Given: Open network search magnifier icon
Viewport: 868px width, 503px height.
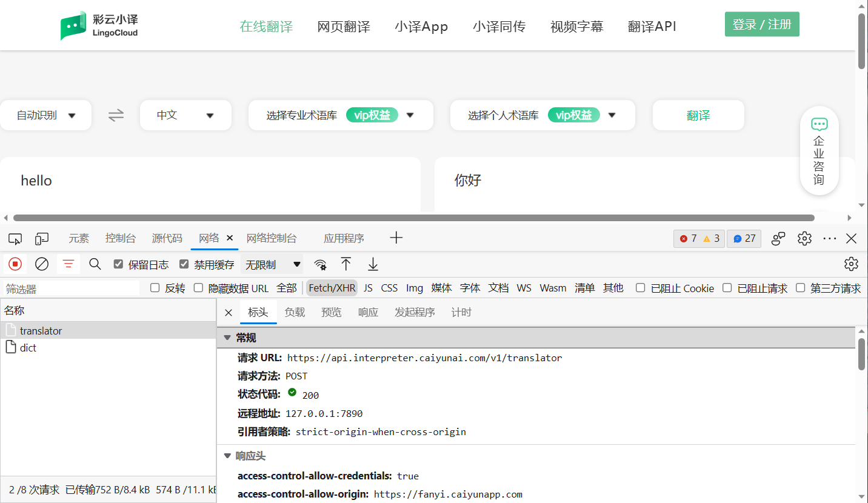Looking at the screenshot, I should [95, 264].
